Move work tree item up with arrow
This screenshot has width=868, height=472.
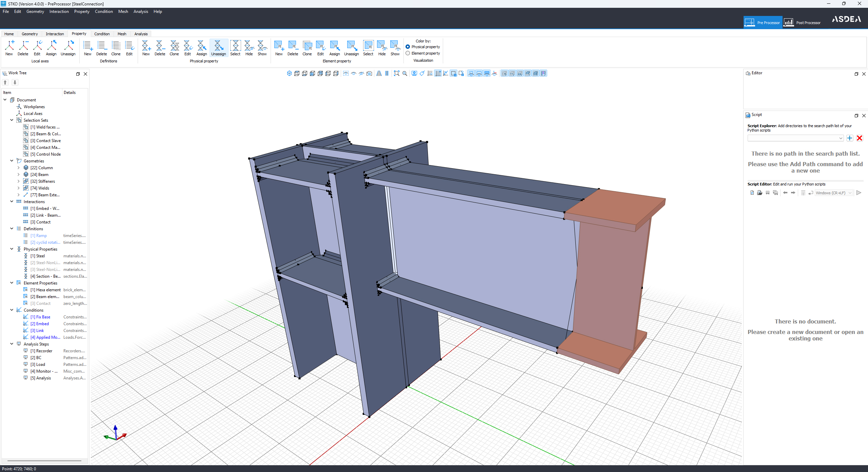[x=5, y=82]
